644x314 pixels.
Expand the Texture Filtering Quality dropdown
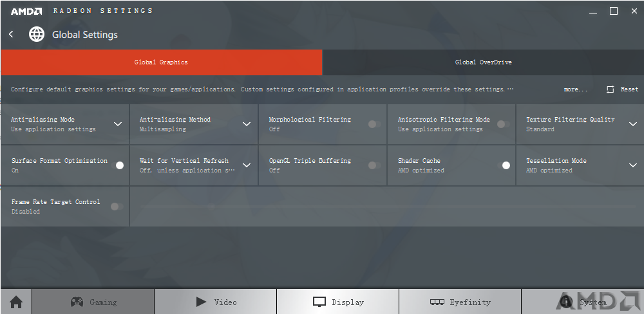tap(633, 124)
